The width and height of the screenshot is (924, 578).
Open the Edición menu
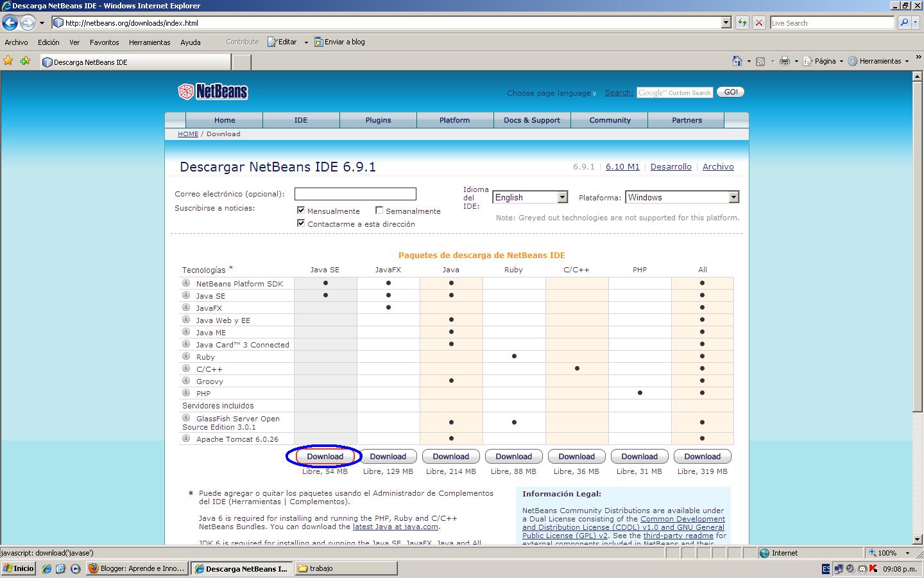pos(48,42)
